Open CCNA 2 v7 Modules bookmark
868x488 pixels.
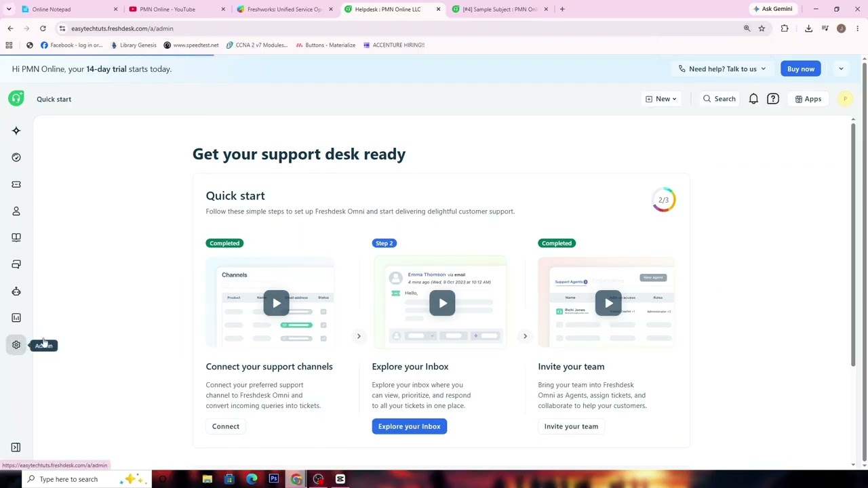pos(256,45)
